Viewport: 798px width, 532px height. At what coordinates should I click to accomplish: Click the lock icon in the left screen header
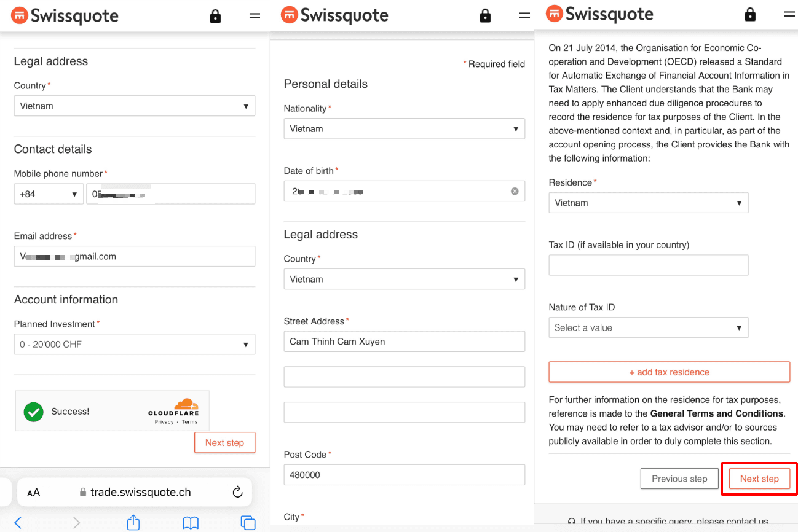point(215,17)
